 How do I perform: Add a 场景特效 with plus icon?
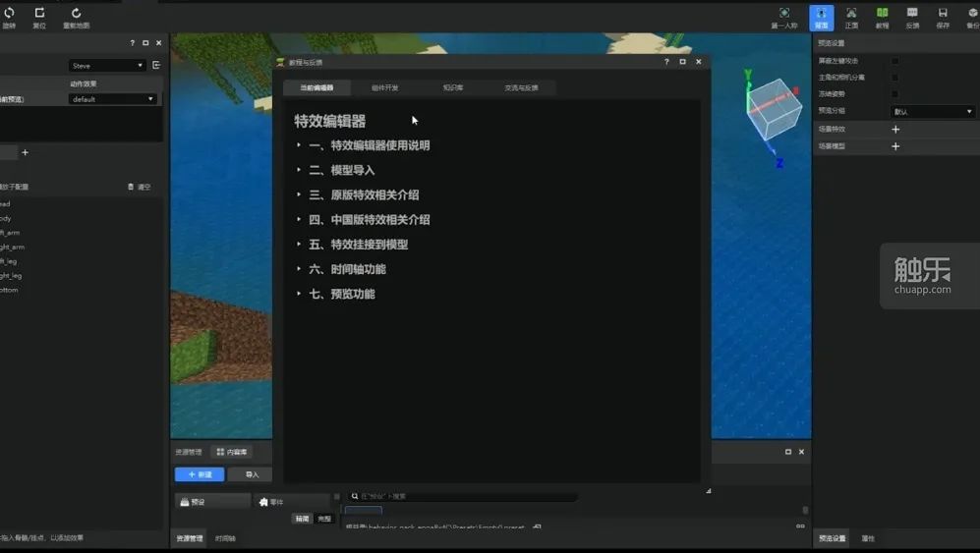pyautogui.click(x=895, y=129)
